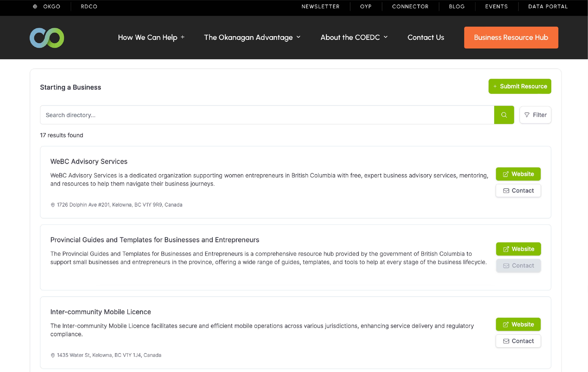The image size is (588, 372).
Task: Click the 17 results found text
Action: pyautogui.click(x=62, y=135)
